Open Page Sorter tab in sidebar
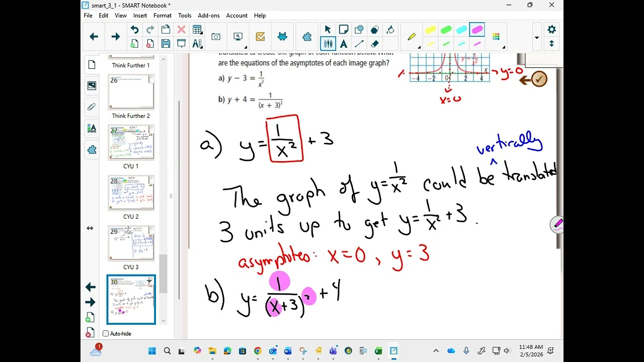The height and width of the screenshot is (362, 644). 92,64
